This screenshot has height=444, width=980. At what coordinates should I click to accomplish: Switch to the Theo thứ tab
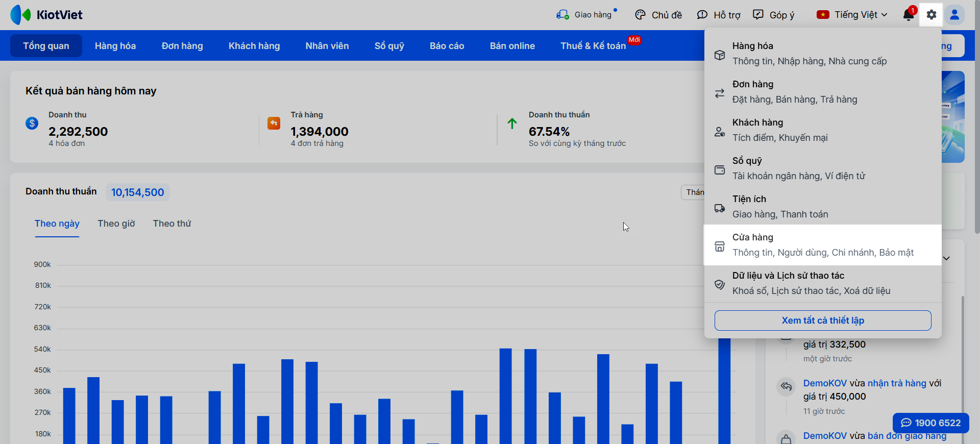[172, 224]
